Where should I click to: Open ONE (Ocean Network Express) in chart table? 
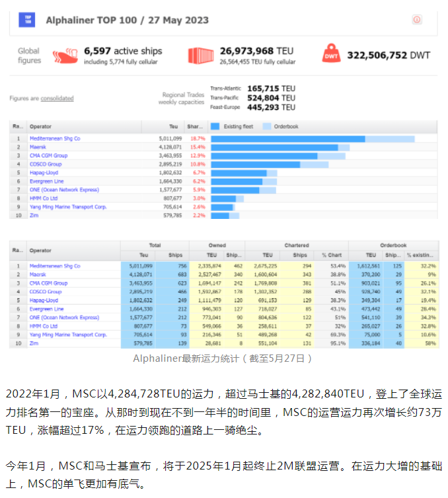click(x=64, y=190)
